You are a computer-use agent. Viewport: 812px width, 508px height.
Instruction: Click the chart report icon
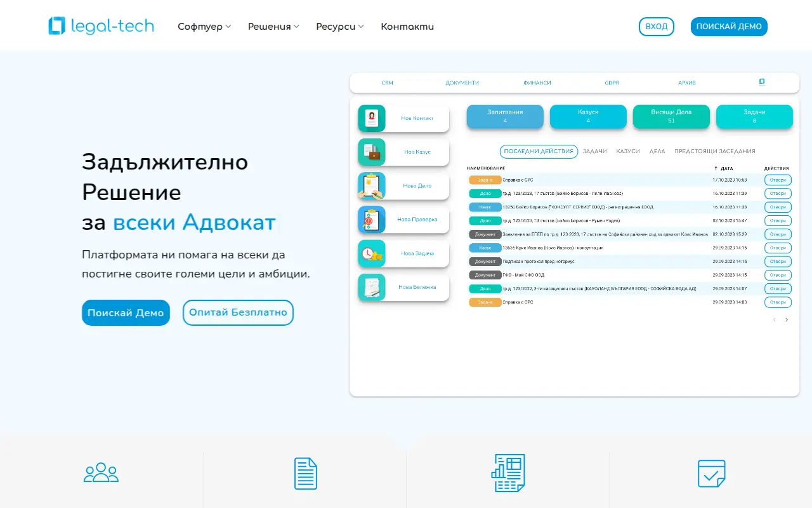508,473
